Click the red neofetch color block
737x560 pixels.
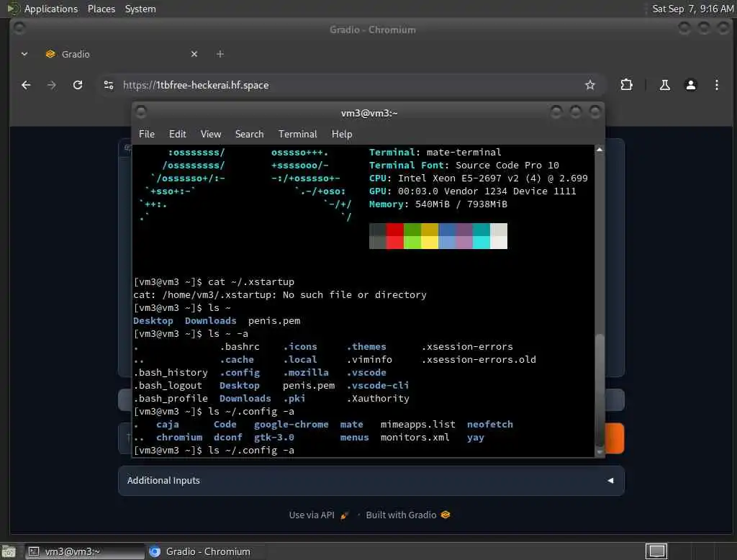click(394, 236)
